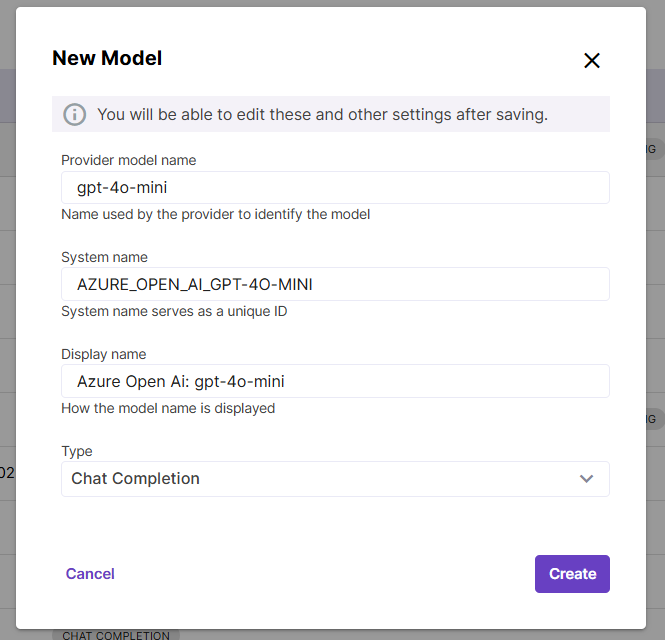Close the New Model dialog with X
665x640 pixels.
click(x=592, y=61)
